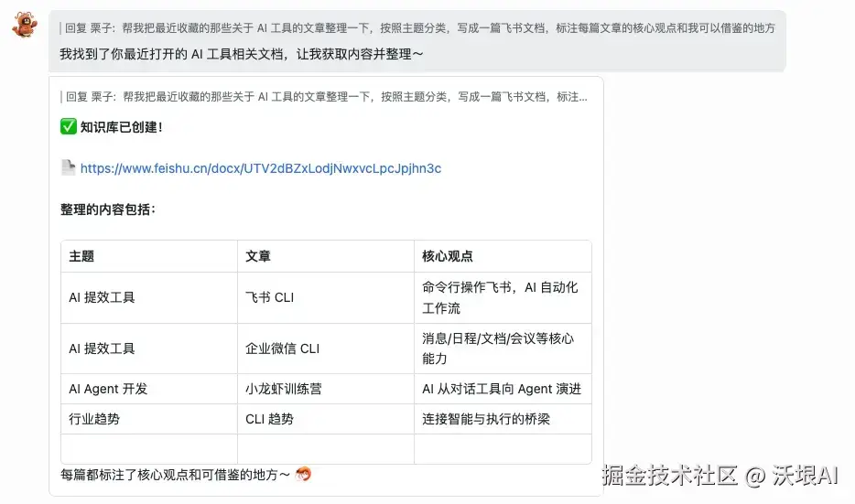Click the line '每篇都标注了核心观点和可借鉴的地方'

click(x=175, y=475)
